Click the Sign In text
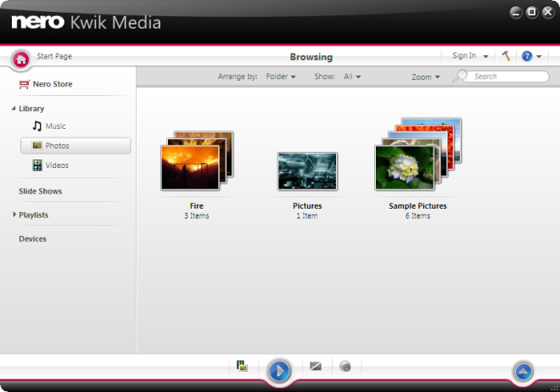The height and width of the screenshot is (392, 560). click(464, 56)
